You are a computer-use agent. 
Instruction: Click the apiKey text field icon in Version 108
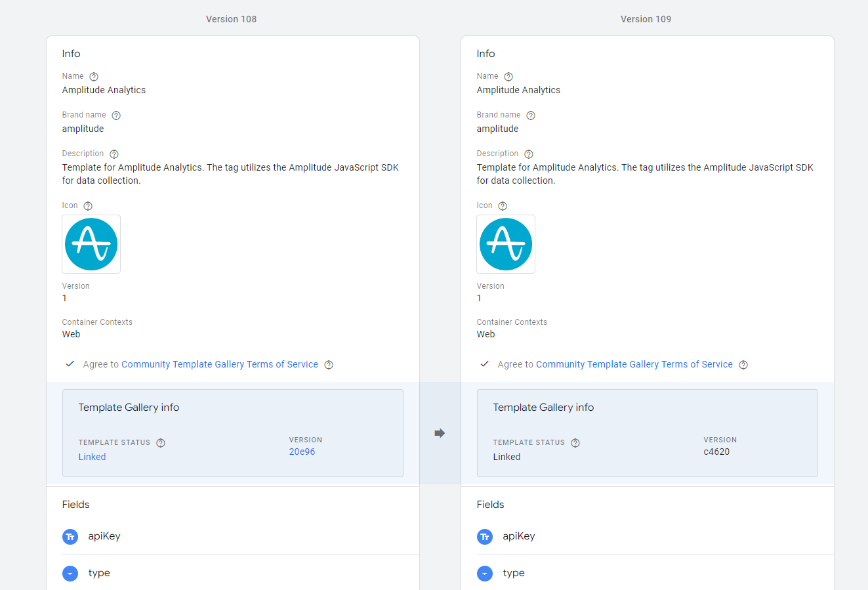[x=70, y=537]
